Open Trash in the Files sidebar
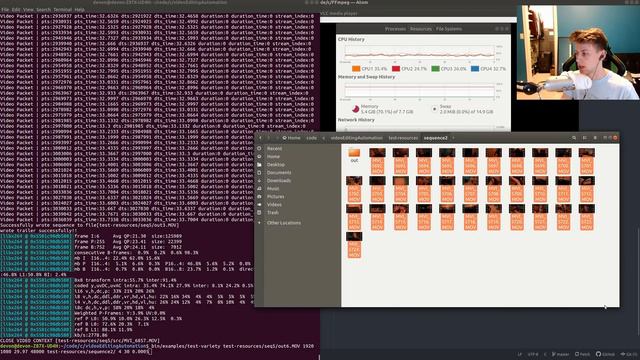Image resolution: width=640 pixels, height=360 pixels. [x=273, y=213]
